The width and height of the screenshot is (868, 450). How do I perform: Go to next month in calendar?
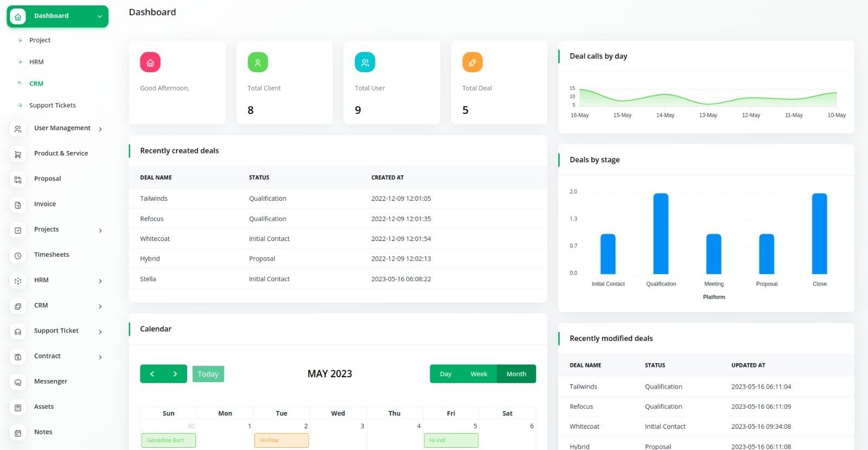(x=175, y=374)
